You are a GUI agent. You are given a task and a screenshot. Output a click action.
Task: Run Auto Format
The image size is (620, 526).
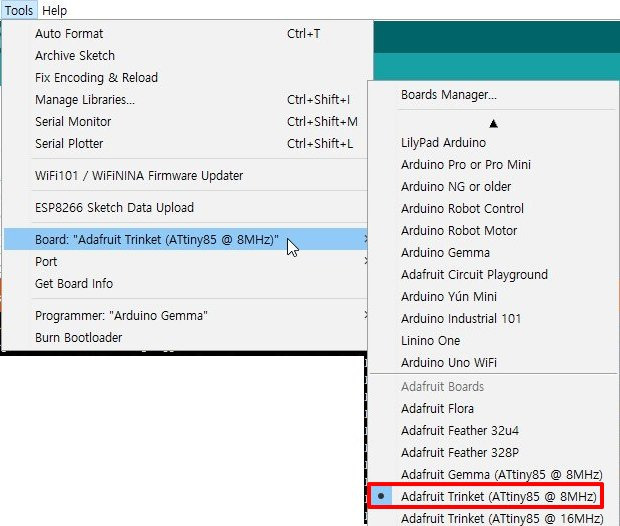(186, 34)
